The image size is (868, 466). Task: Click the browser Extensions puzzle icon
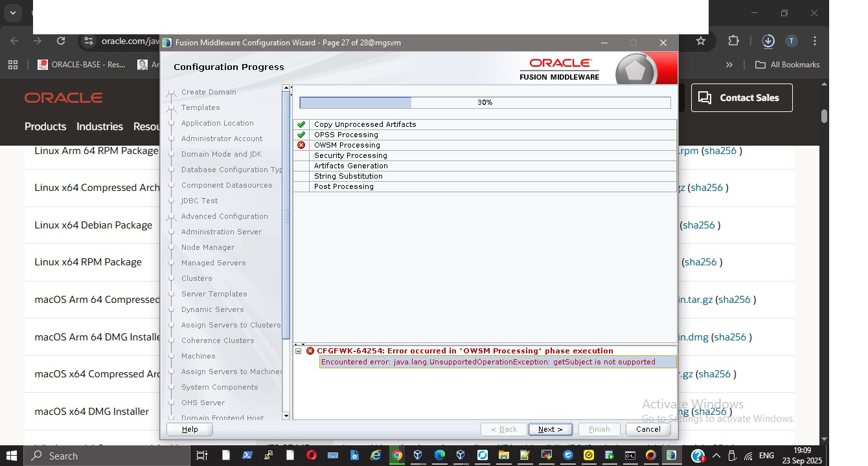733,41
